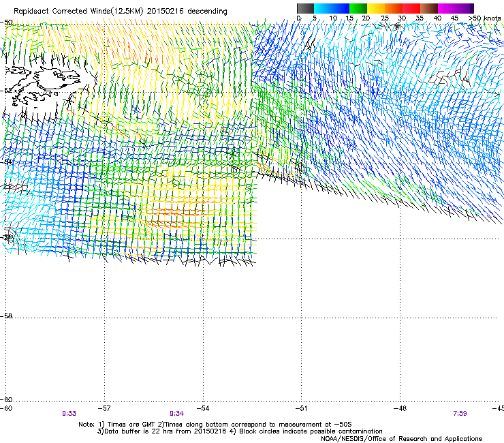504x443 pixels.
Task: Click the '-52' latitude label
Action: coord(6,91)
